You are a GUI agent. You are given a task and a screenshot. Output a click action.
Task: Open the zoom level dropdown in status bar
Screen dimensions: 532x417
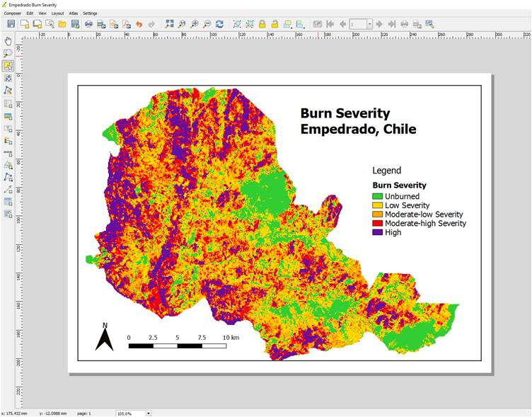click(149, 413)
